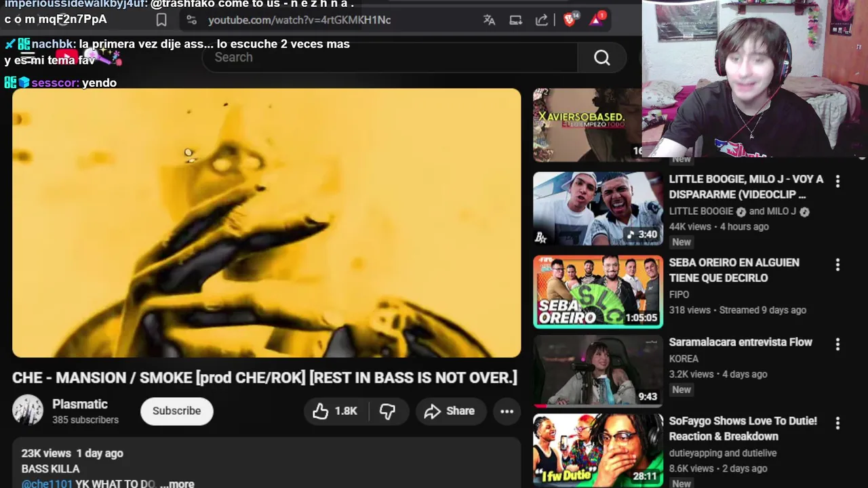
Task: Click the YouTube search input field
Action: coord(390,58)
